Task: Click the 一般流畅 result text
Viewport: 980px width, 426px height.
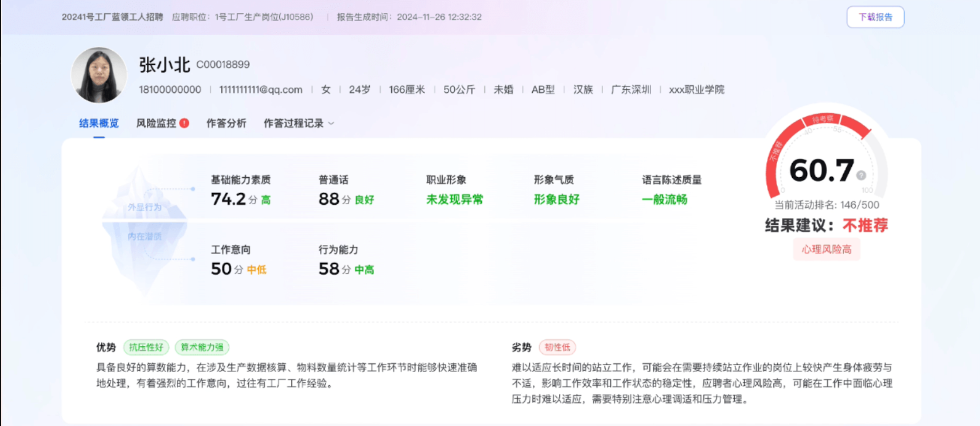Action: tap(664, 199)
